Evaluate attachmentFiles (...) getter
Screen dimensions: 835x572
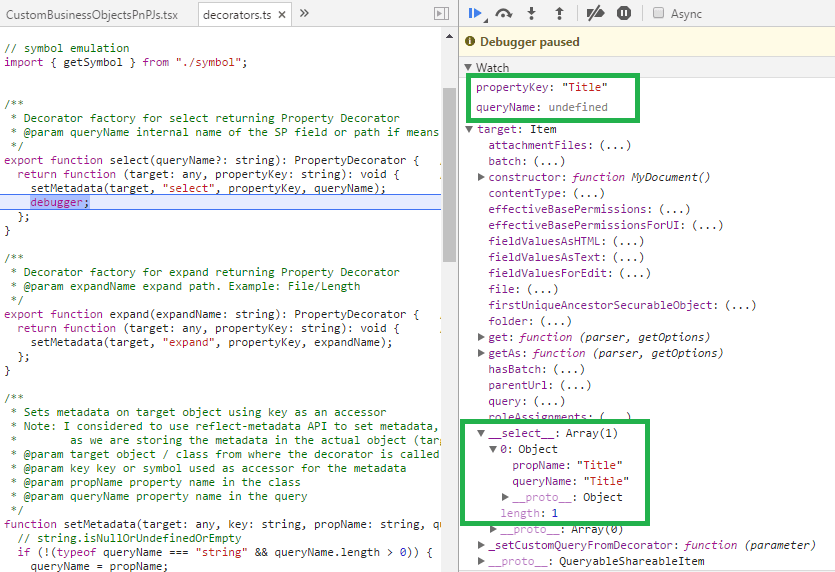tap(615, 145)
